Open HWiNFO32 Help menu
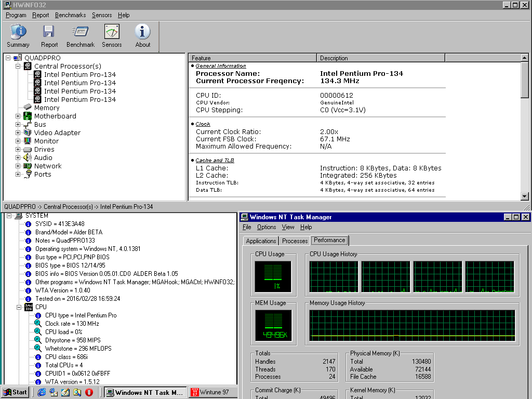Image resolution: width=532 pixels, height=399 pixels. (x=124, y=15)
